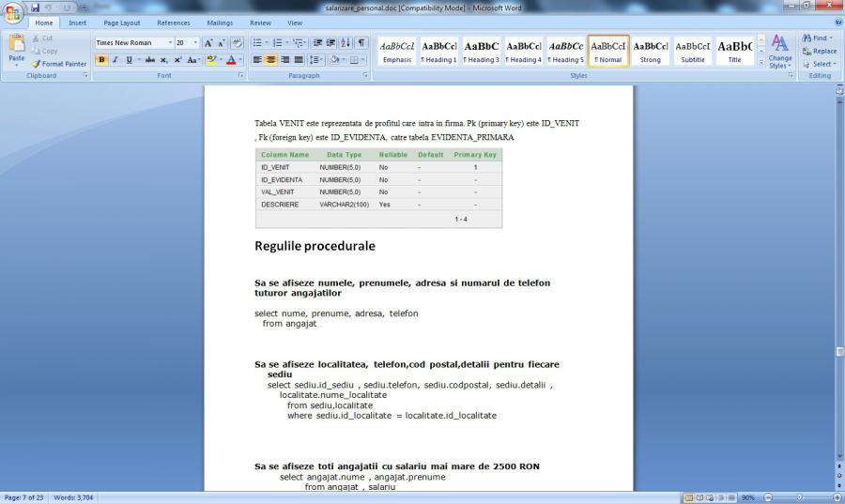Open the Times New Roman font dropdown
The height and width of the screenshot is (504, 845).
pos(170,43)
